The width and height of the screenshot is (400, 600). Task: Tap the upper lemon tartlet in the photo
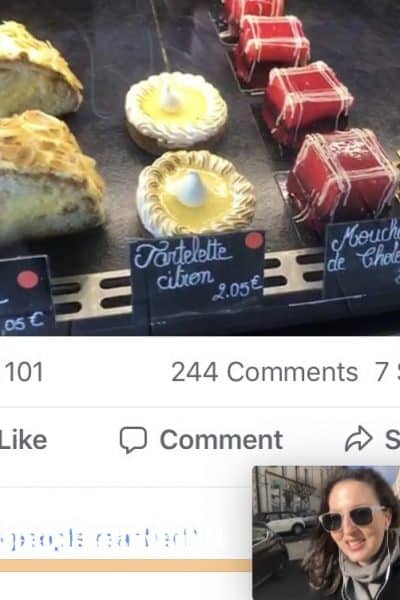(176, 111)
